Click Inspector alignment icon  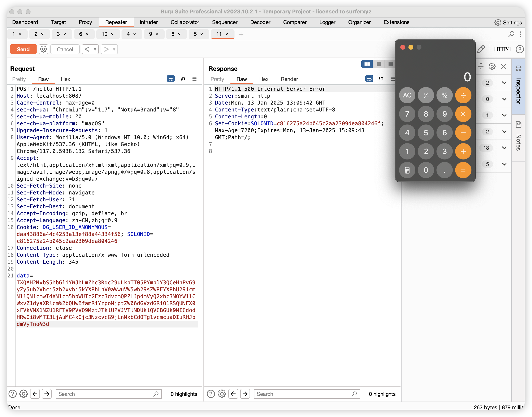[481, 66]
